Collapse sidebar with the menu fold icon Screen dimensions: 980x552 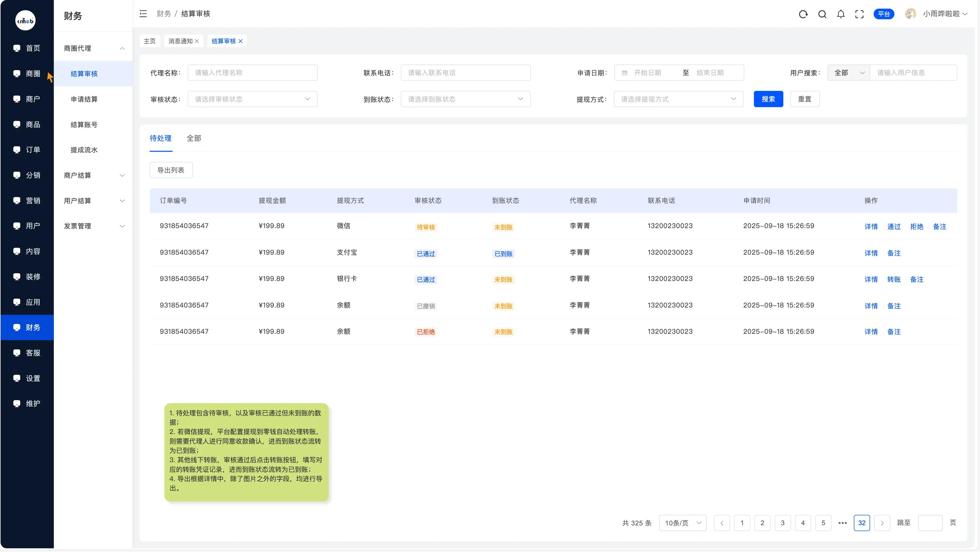coord(143,14)
